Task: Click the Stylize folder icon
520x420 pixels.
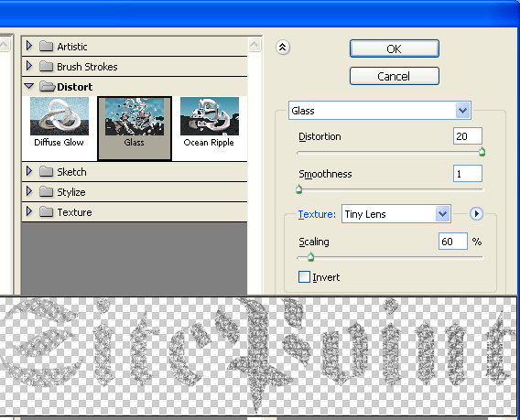Action: [46, 191]
